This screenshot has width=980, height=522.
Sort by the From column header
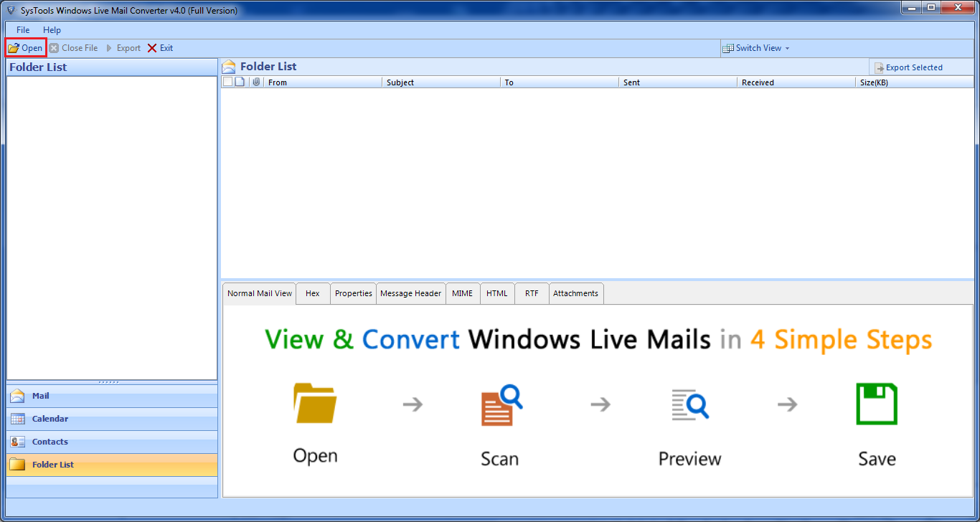point(323,82)
